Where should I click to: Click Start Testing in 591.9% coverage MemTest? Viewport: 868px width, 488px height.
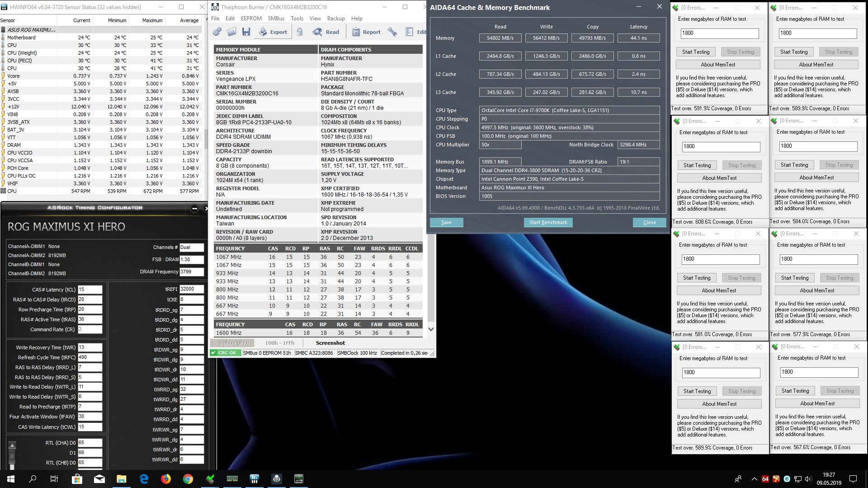(696, 52)
